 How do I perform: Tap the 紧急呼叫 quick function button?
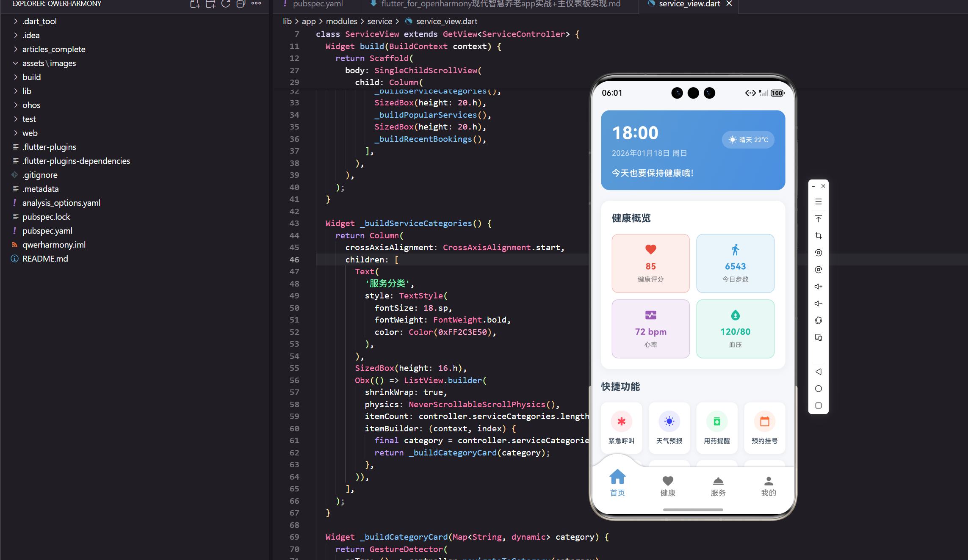tap(621, 428)
